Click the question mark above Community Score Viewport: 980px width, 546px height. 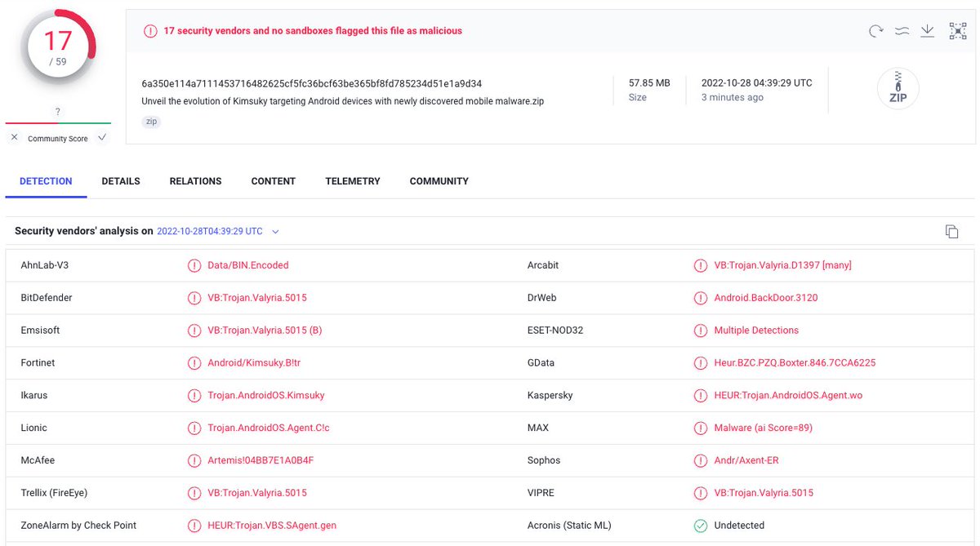coord(57,111)
